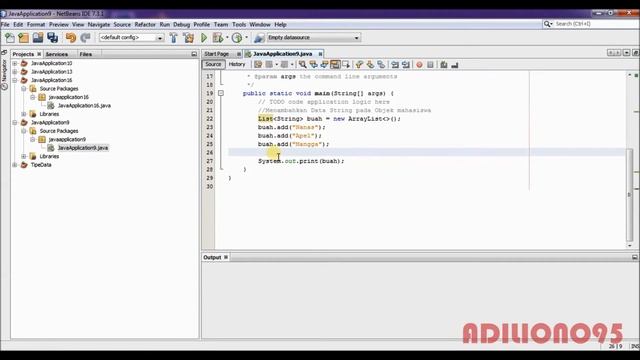Viewport: 640px width, 360px height.
Task: Open the default config dropdown
Action: click(160, 38)
